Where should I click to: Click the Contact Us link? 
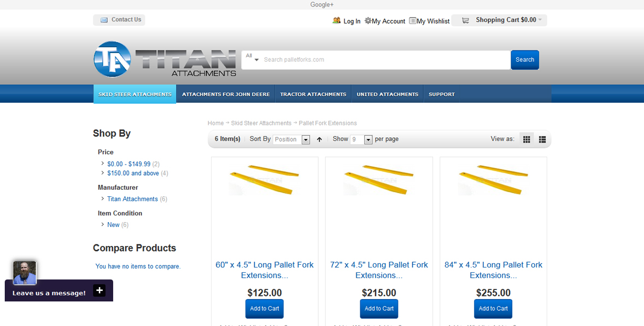(x=126, y=20)
